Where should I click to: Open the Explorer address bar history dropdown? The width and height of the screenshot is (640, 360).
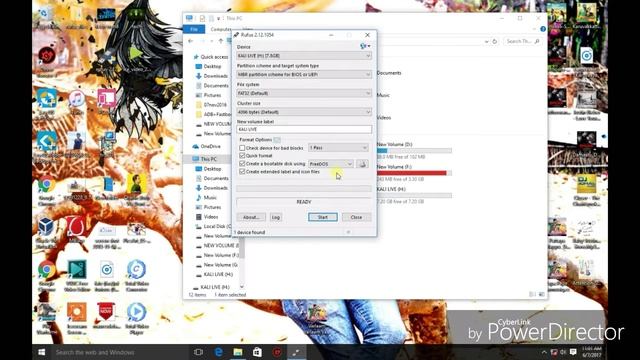486,41
